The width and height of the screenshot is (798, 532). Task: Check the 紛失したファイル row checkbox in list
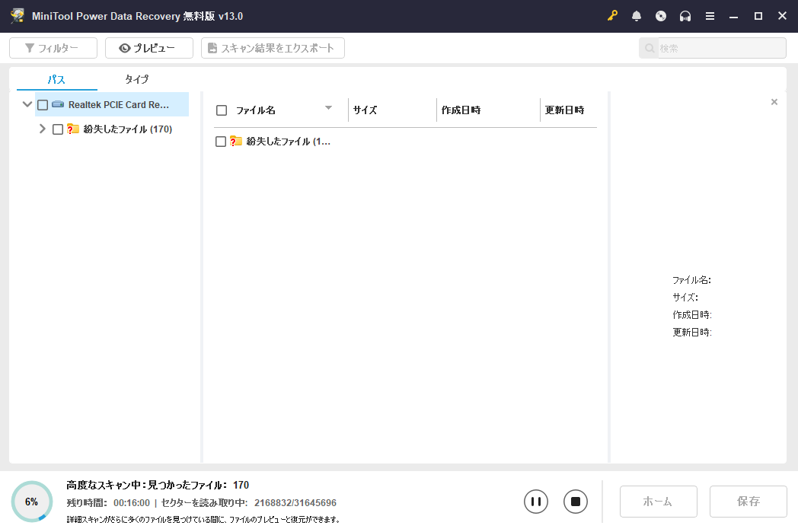220,142
